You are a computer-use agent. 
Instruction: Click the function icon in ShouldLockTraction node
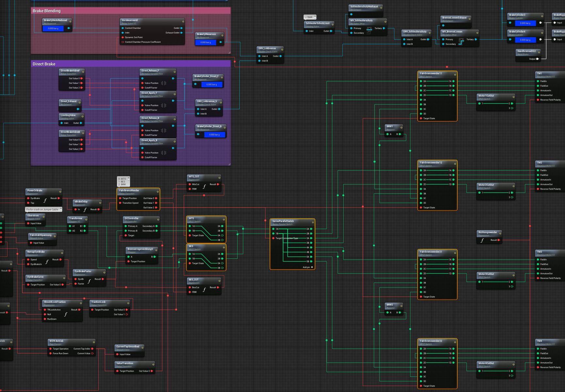[66, 314]
